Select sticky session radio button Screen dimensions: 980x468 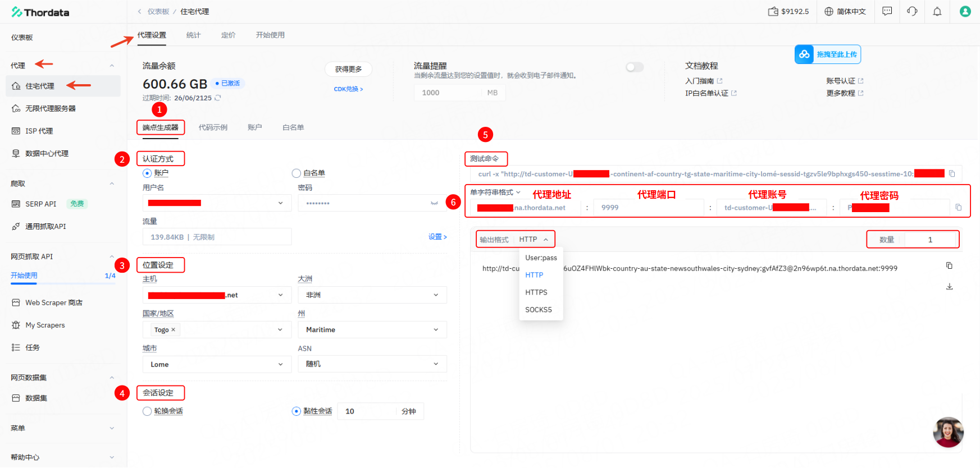point(297,411)
